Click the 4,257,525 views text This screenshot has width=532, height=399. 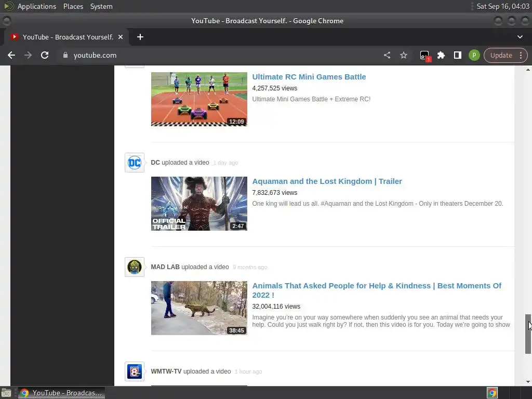pyautogui.click(x=274, y=88)
